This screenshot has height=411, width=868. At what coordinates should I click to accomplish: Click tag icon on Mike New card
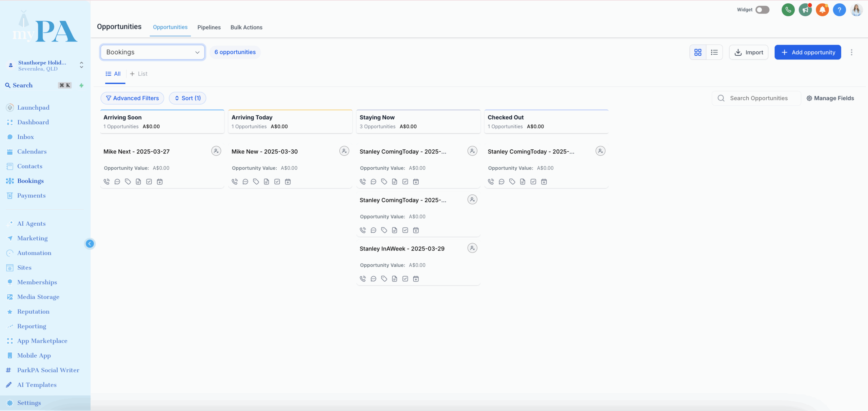(x=256, y=182)
